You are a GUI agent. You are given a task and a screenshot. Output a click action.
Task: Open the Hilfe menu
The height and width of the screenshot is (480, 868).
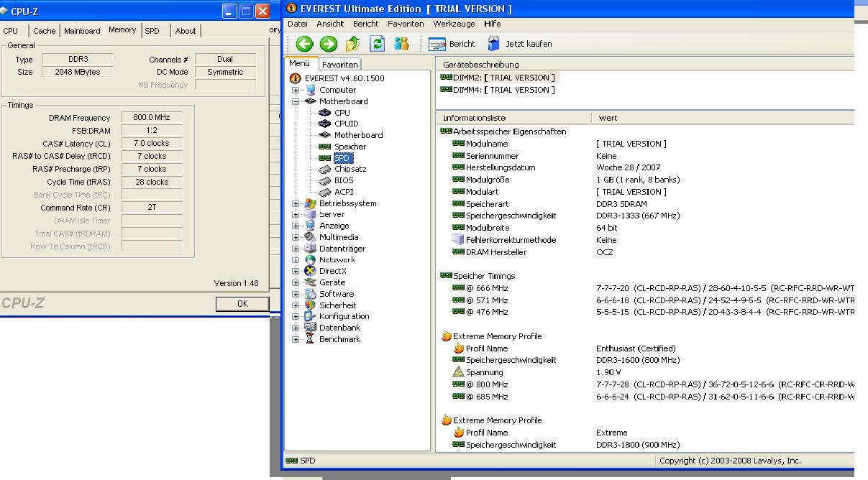pyautogui.click(x=492, y=24)
